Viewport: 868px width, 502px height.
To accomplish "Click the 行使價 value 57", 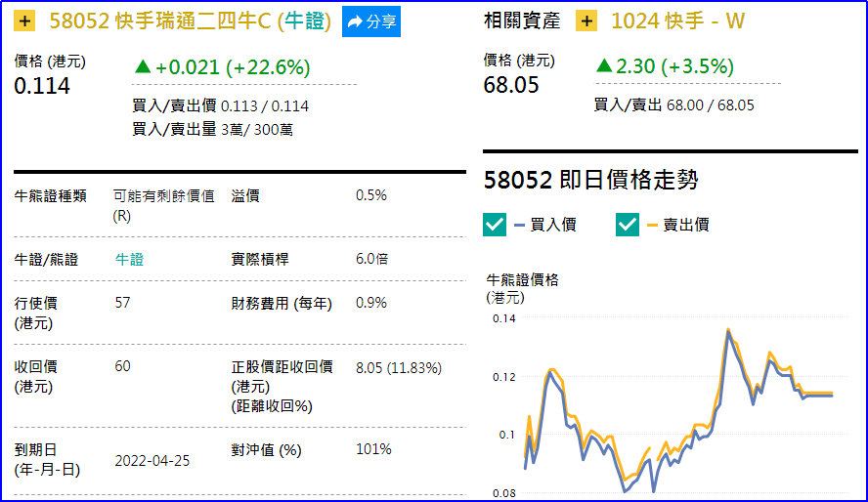I will coord(122,303).
